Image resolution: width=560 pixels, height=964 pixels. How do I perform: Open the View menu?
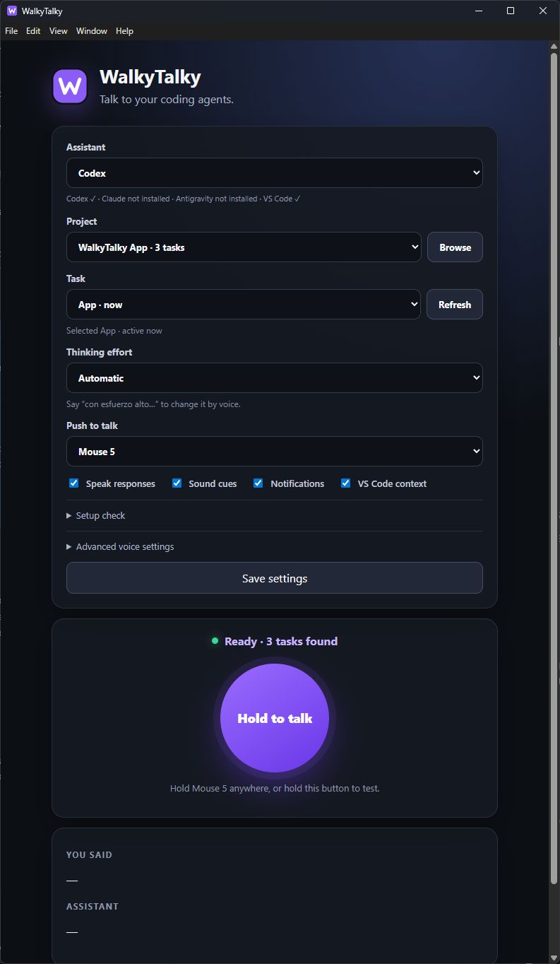pos(59,31)
